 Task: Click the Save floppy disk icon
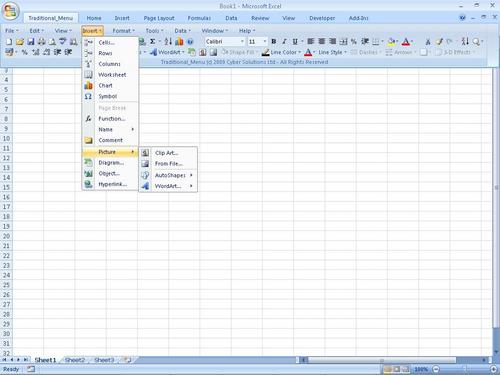click(31, 42)
